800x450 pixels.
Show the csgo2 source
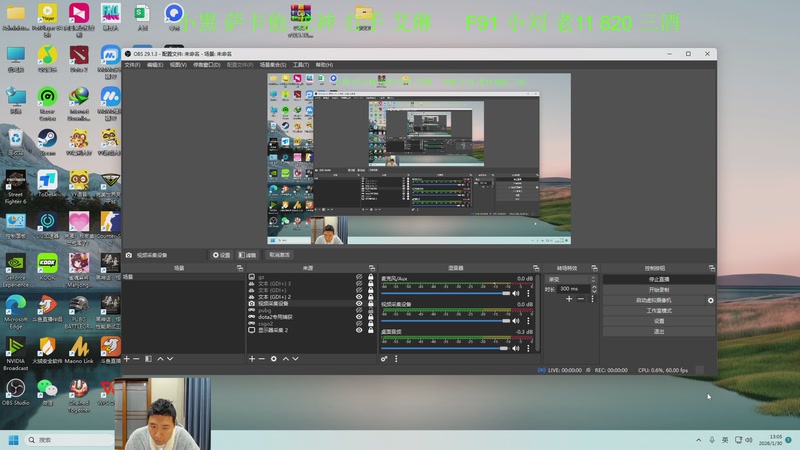point(359,323)
